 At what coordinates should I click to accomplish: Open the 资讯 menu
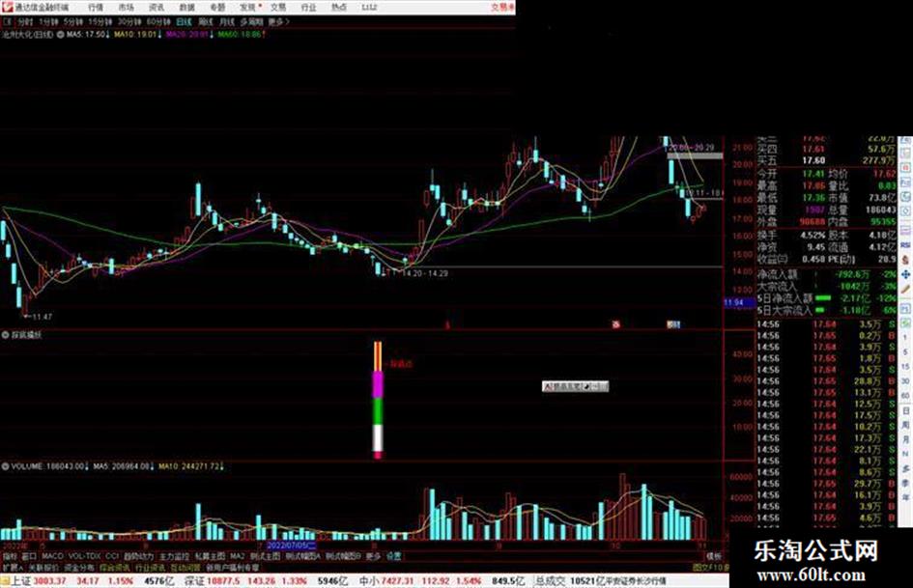pos(157,8)
